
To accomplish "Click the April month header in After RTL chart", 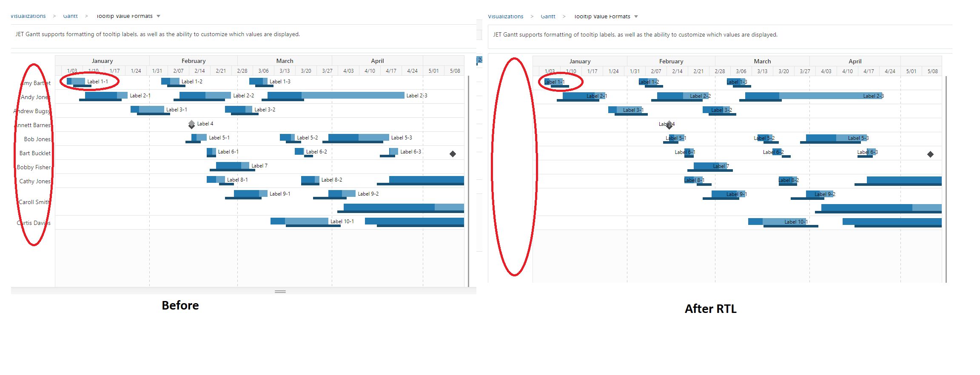I will pyautogui.click(x=855, y=61).
